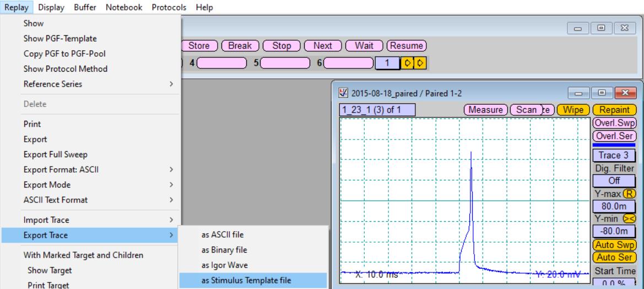This screenshot has width=644, height=289.
Task: Open the Help menu
Action: point(204,7)
